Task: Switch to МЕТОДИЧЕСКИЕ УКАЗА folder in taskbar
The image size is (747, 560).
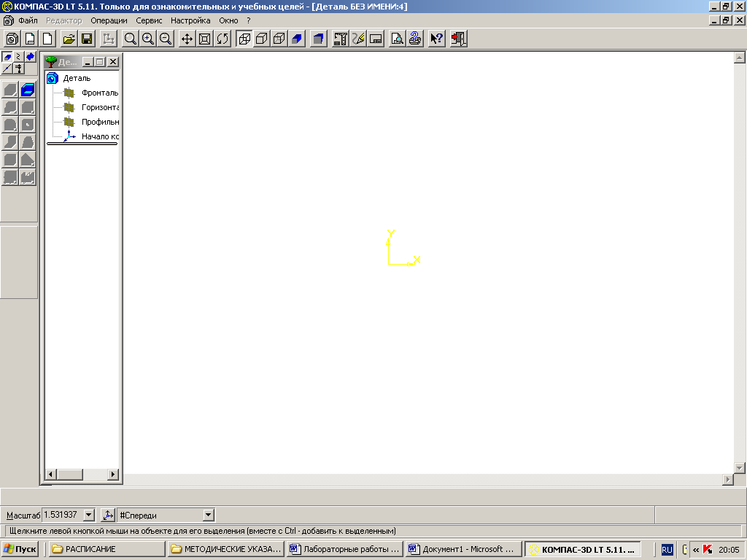Action: tap(226, 549)
